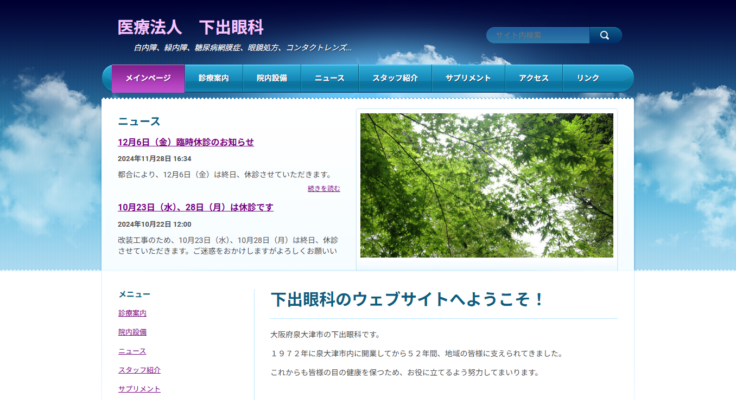This screenshot has width=736, height=400.
Task: Click the 医療法人 下出眼科 site title
Action: (191, 27)
